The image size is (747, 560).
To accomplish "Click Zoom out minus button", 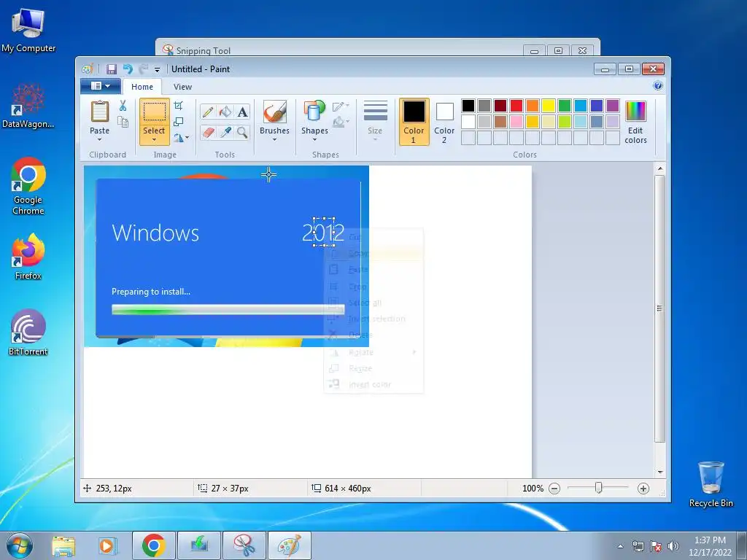I will 554,489.
